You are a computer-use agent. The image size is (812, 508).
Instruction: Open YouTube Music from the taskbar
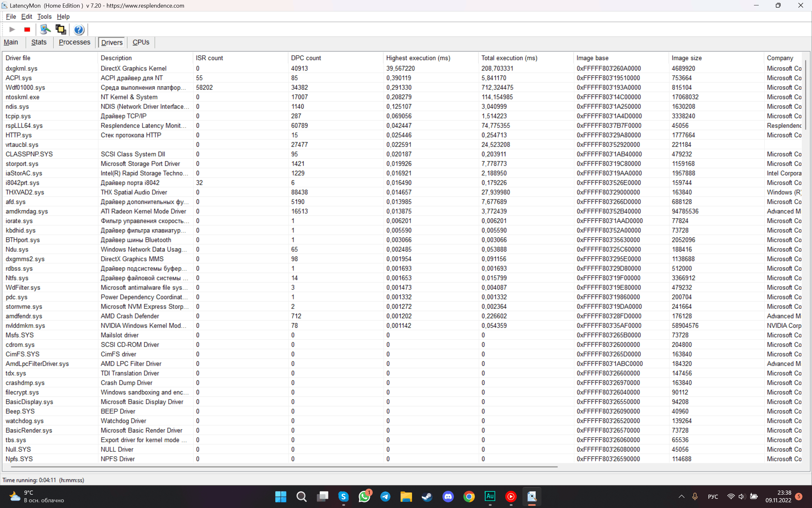coord(511,497)
